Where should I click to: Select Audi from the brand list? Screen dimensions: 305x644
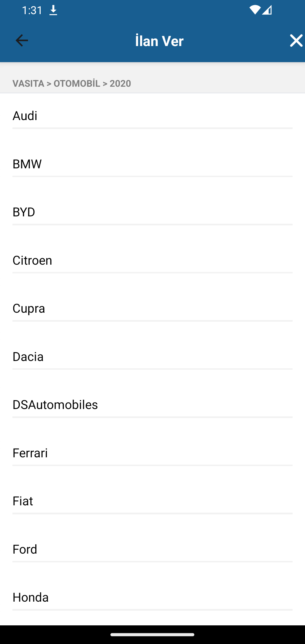(152, 116)
